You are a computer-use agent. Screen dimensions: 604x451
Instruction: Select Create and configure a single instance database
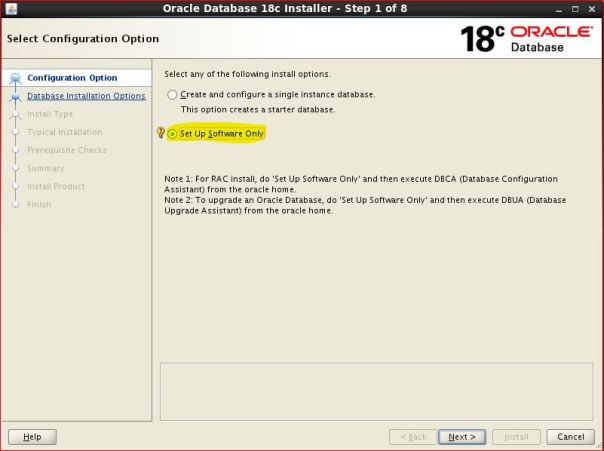172,95
